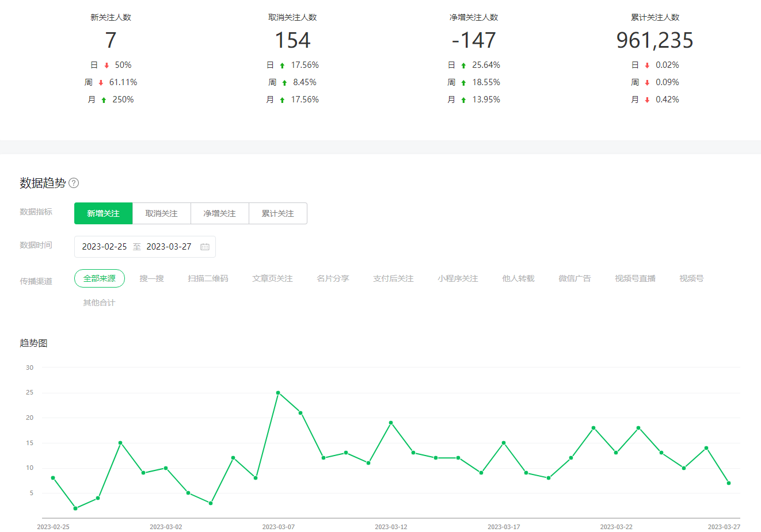Choose the 文章页关注 channel filter
The image size is (761, 532).
pos(272,278)
